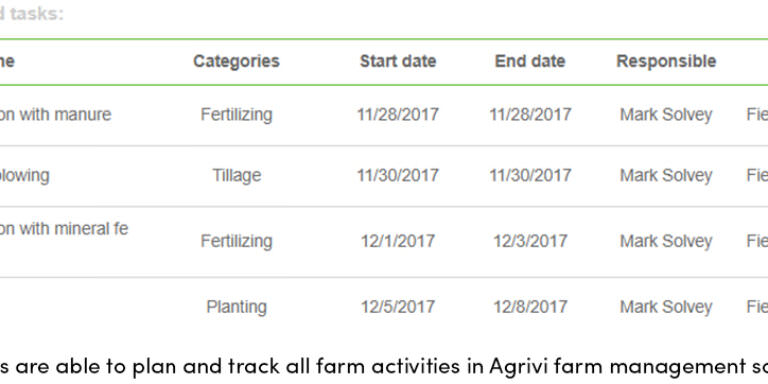Screen dimensions: 768x384
Task: Click start date 11/30/2017
Action: click(398, 175)
